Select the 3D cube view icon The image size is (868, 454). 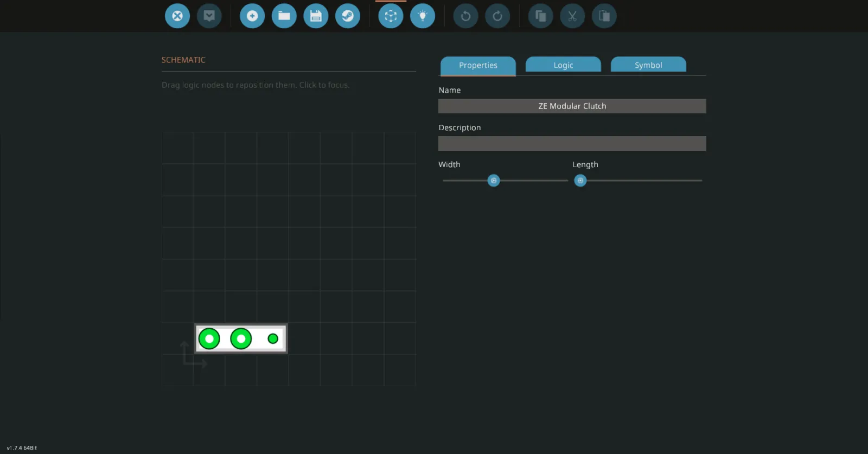pos(391,16)
